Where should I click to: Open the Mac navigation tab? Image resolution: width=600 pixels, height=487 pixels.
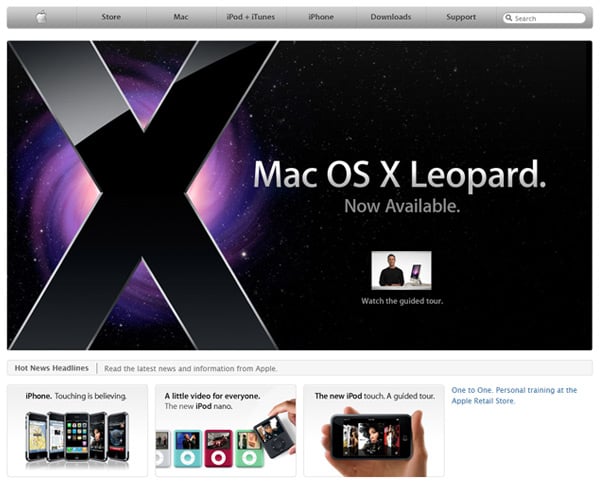[x=181, y=17]
